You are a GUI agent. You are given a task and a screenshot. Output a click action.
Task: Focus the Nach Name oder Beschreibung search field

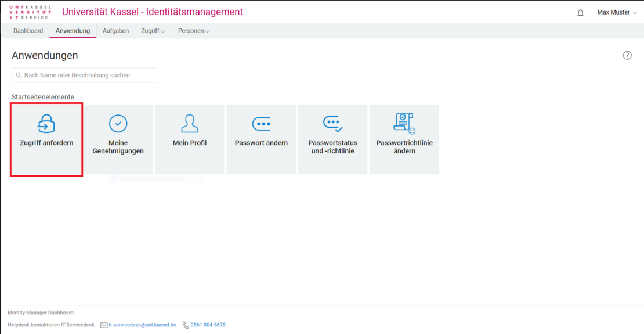pyautogui.click(x=87, y=76)
